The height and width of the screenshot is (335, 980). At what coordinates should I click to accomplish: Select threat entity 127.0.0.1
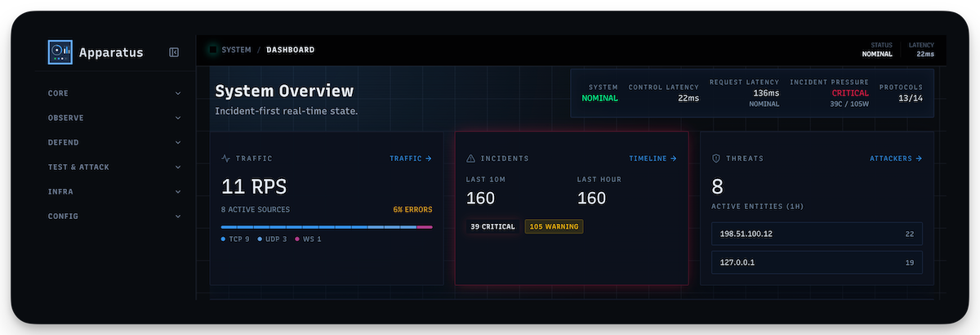pyautogui.click(x=817, y=262)
